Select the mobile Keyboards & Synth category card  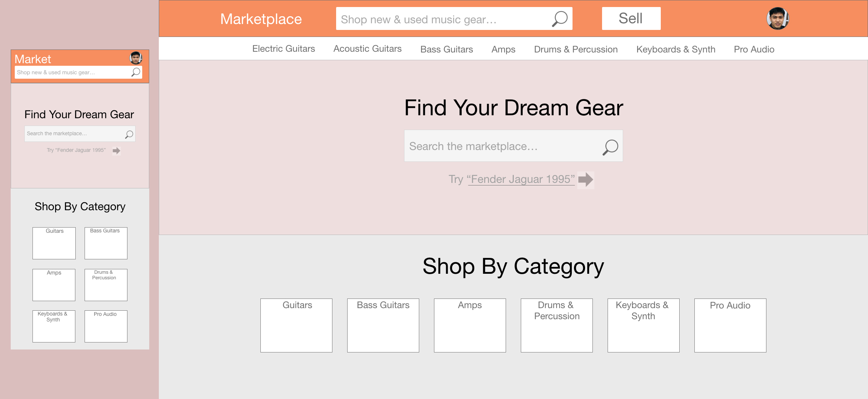(x=54, y=326)
